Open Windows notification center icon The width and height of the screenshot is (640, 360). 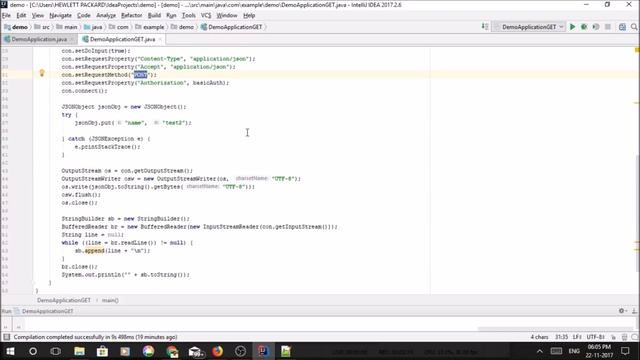pos(625,351)
